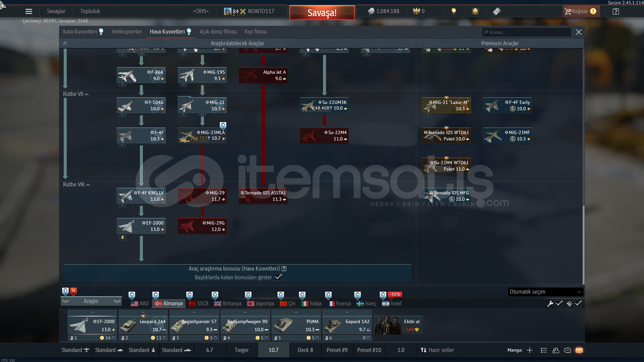
Task: Click the Araştır research button
Action: coord(91,301)
